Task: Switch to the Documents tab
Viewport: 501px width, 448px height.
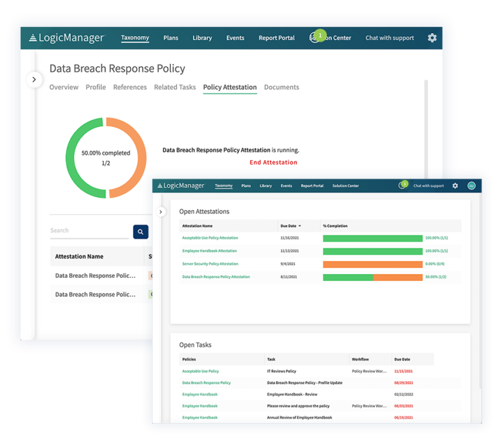Action: 281,87
